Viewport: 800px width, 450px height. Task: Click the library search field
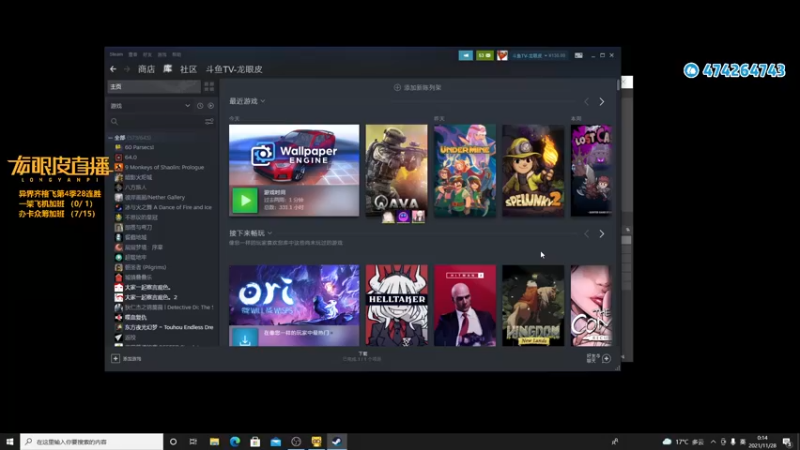click(x=157, y=121)
